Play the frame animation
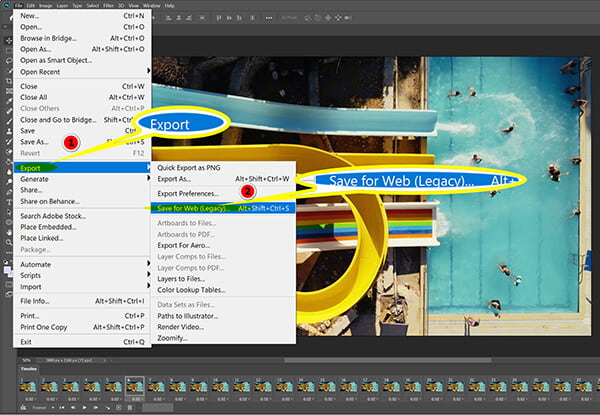This screenshot has width=600, height=415. (84, 408)
